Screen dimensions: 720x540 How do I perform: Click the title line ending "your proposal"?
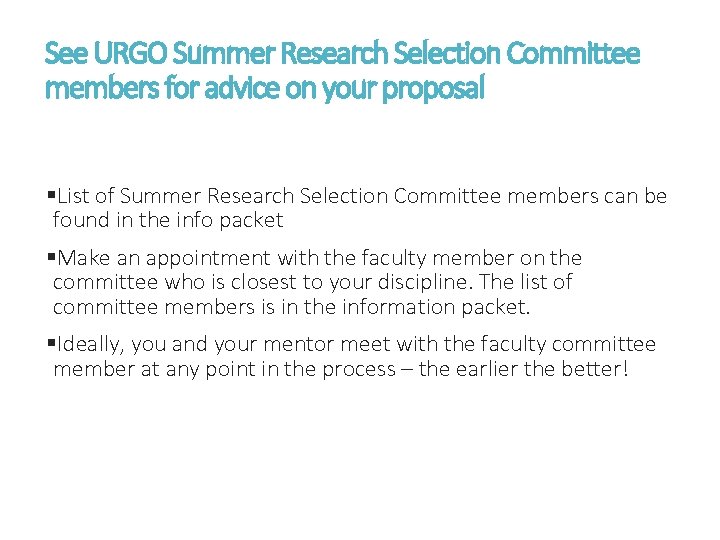click(265, 89)
